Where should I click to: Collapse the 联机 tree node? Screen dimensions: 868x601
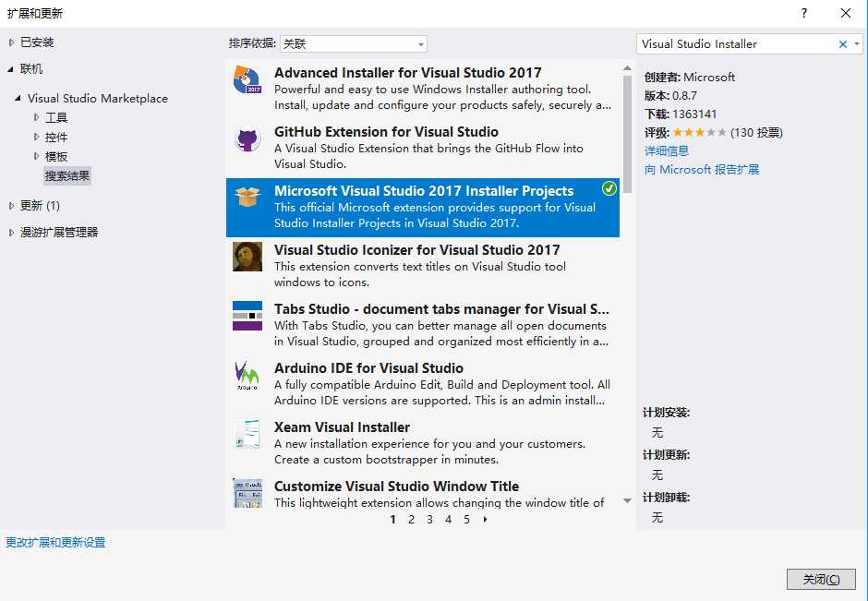pyautogui.click(x=11, y=69)
